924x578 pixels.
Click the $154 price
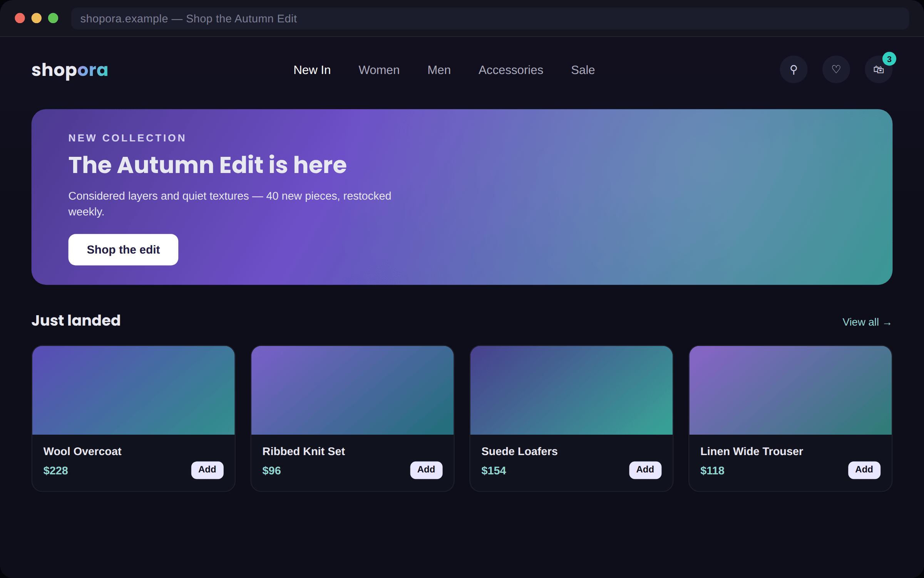click(494, 470)
